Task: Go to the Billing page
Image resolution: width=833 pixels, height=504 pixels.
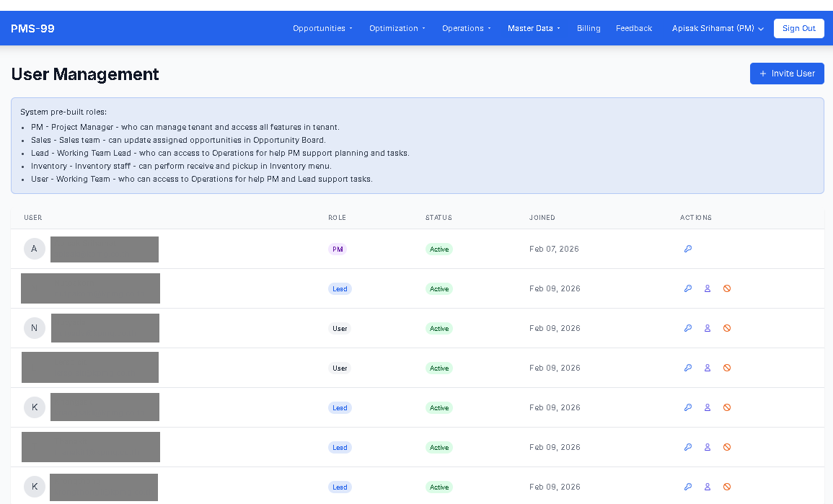Action: tap(589, 28)
